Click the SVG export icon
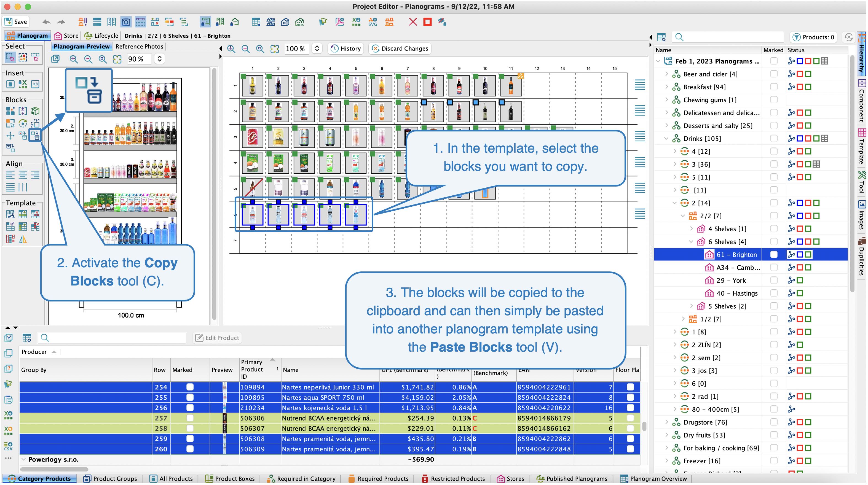868x485 pixels. tap(373, 22)
